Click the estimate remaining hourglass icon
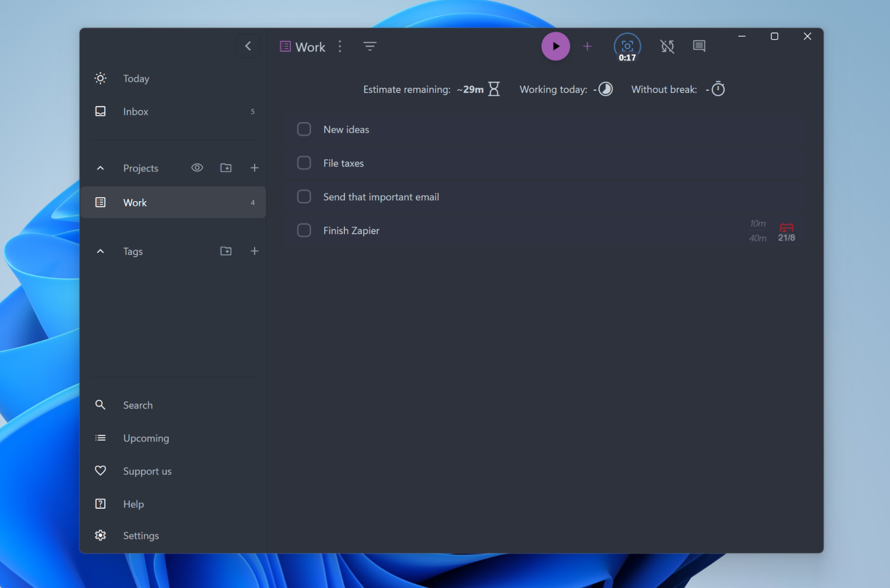The image size is (890, 588). point(494,89)
